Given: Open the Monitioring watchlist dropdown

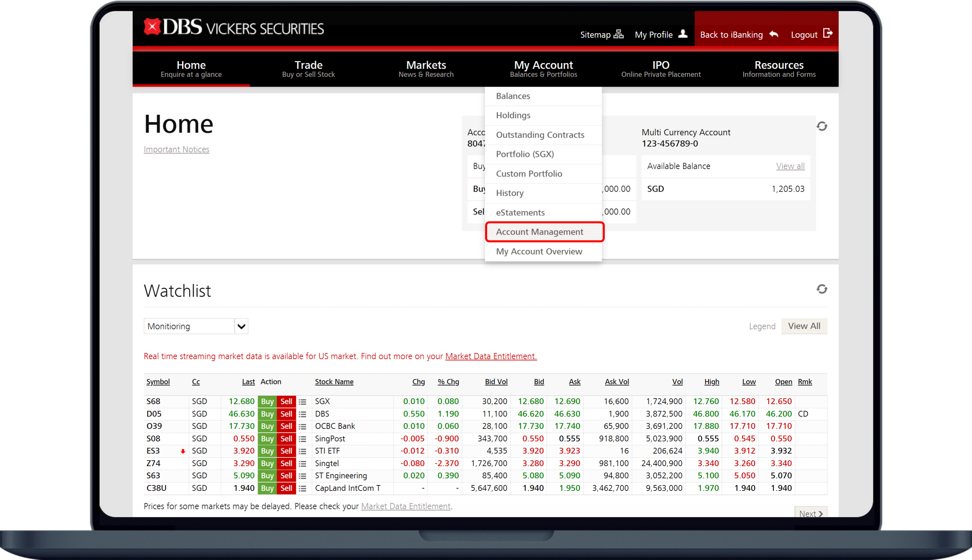Looking at the screenshot, I should point(196,326).
